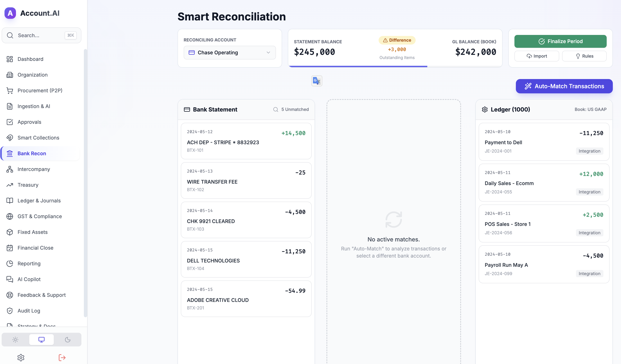Open settings via gear icon in sidebar
Image resolution: width=621 pixels, height=364 pixels.
(21, 357)
